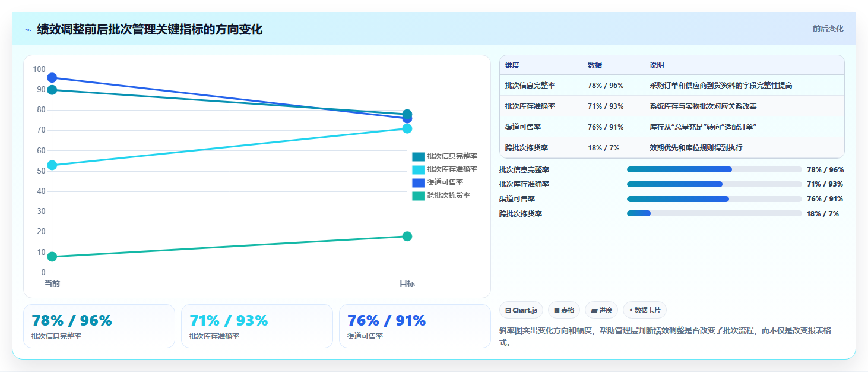868x372 pixels.
Task: Select the 进度 tag chip
Action: coord(601,310)
